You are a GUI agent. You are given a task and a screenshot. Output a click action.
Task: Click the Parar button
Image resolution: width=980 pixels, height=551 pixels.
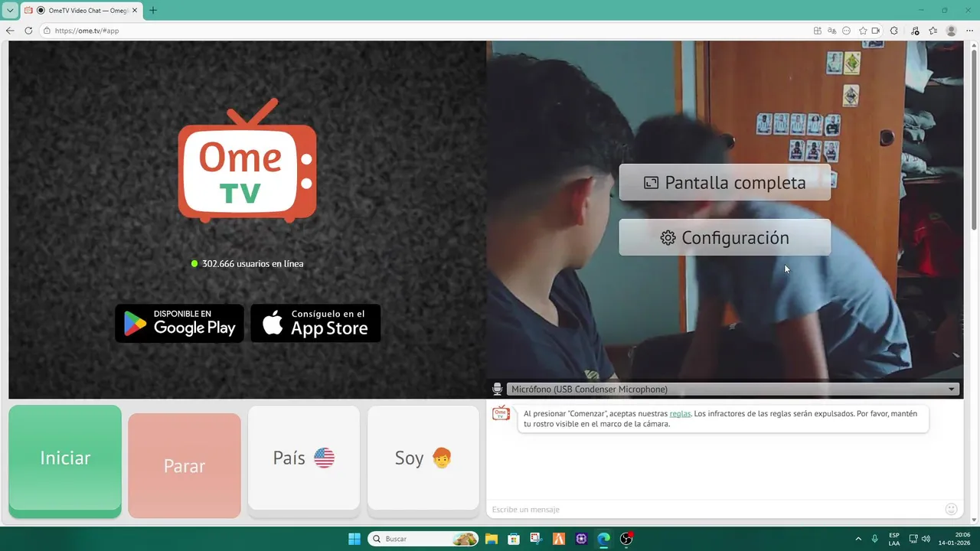[185, 465]
